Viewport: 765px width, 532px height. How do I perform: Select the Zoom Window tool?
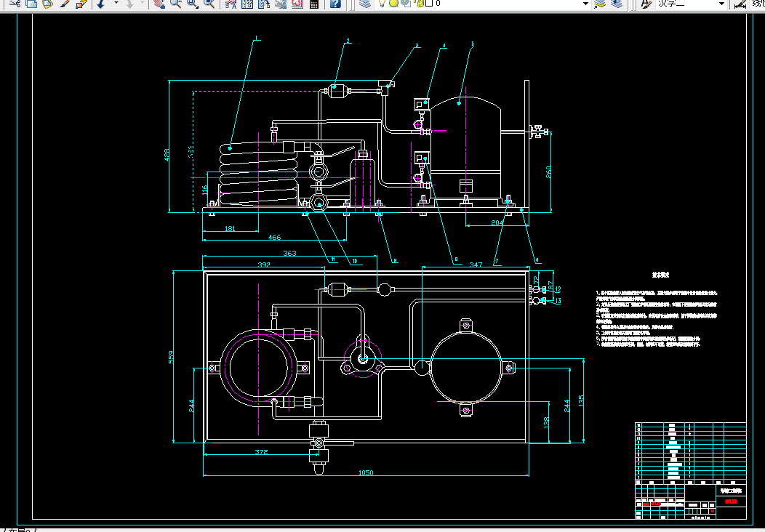[192, 4]
